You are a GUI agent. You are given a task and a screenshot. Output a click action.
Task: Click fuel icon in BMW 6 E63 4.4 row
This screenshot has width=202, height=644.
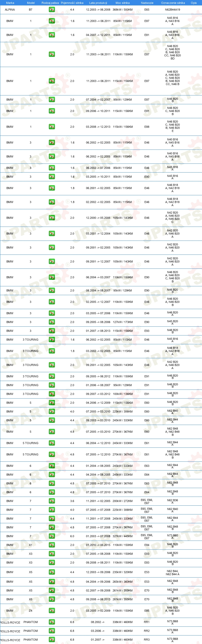52,466
